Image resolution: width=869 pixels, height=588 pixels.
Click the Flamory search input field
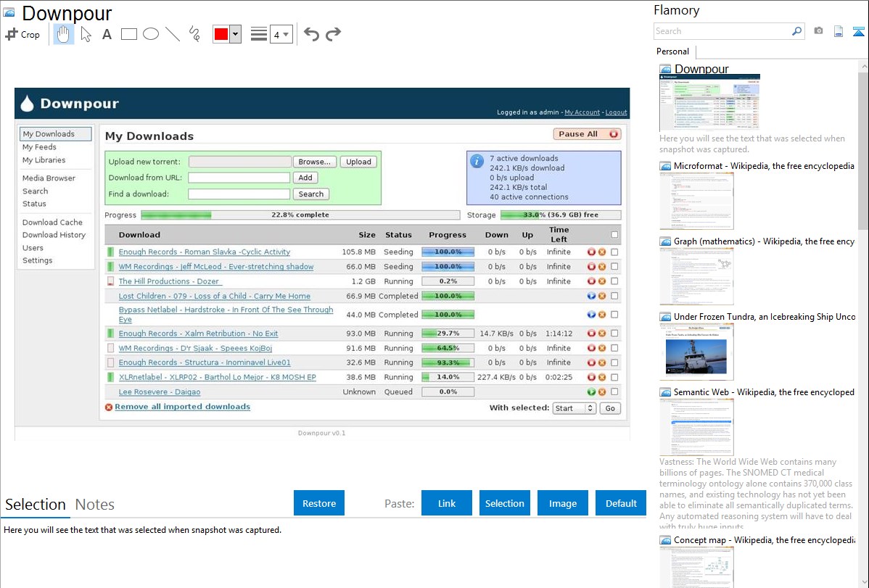click(722, 31)
